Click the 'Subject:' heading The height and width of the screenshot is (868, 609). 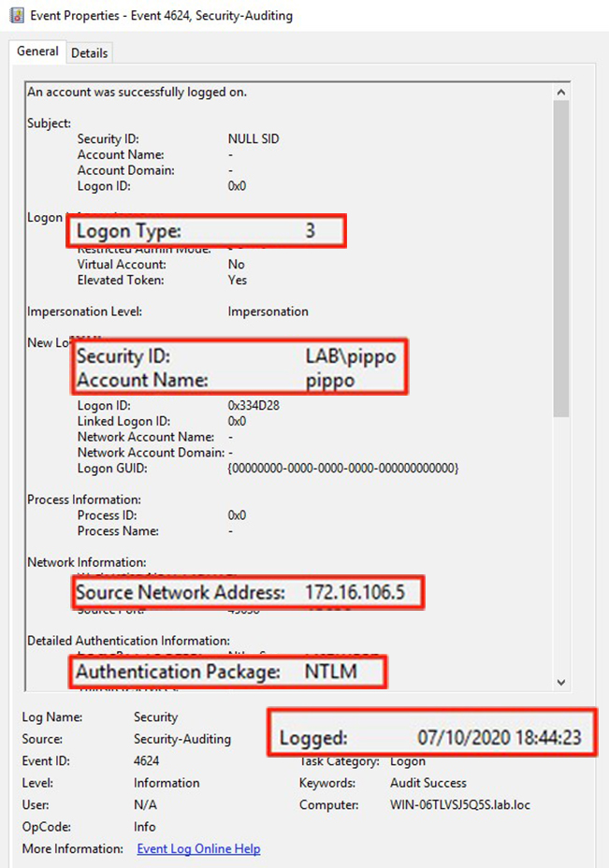[50, 123]
